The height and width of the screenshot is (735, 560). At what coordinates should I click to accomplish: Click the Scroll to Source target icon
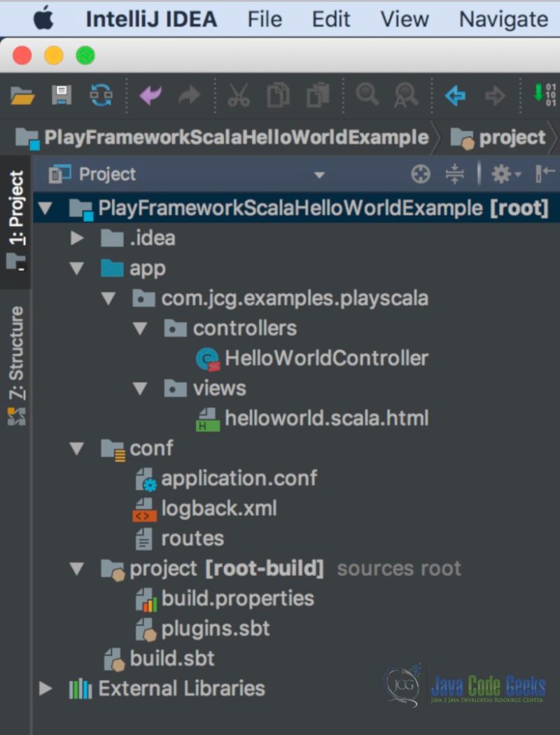(x=420, y=174)
